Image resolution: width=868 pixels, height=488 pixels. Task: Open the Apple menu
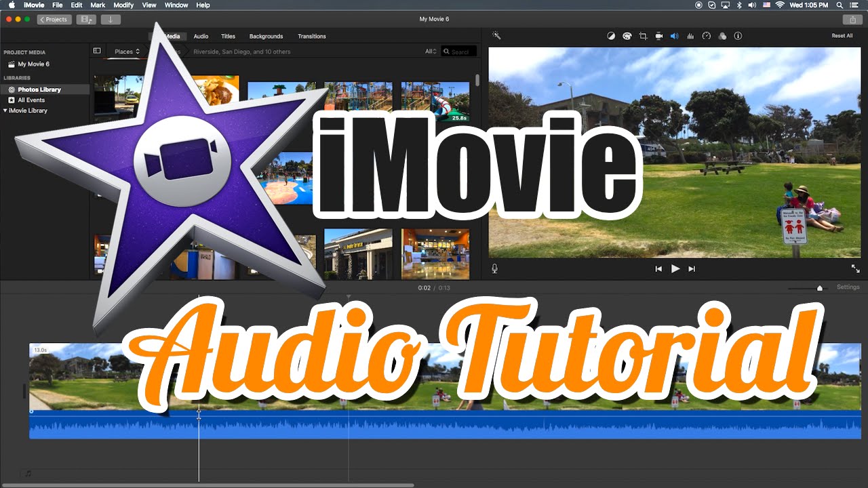tap(11, 5)
